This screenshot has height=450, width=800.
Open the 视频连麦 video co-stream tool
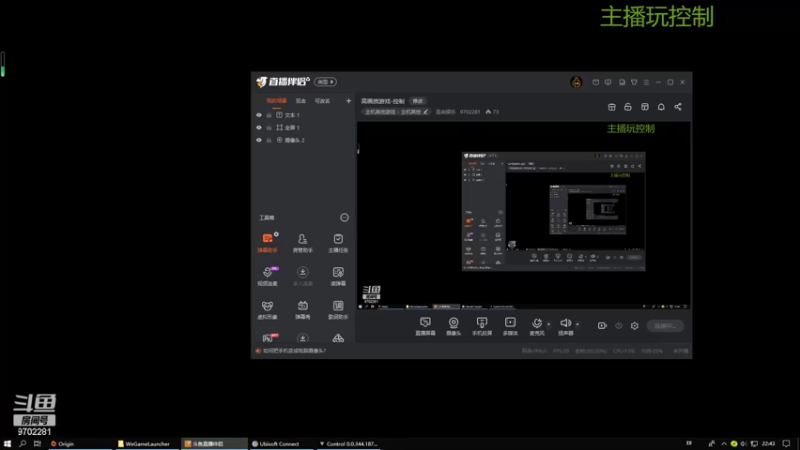tap(267, 276)
